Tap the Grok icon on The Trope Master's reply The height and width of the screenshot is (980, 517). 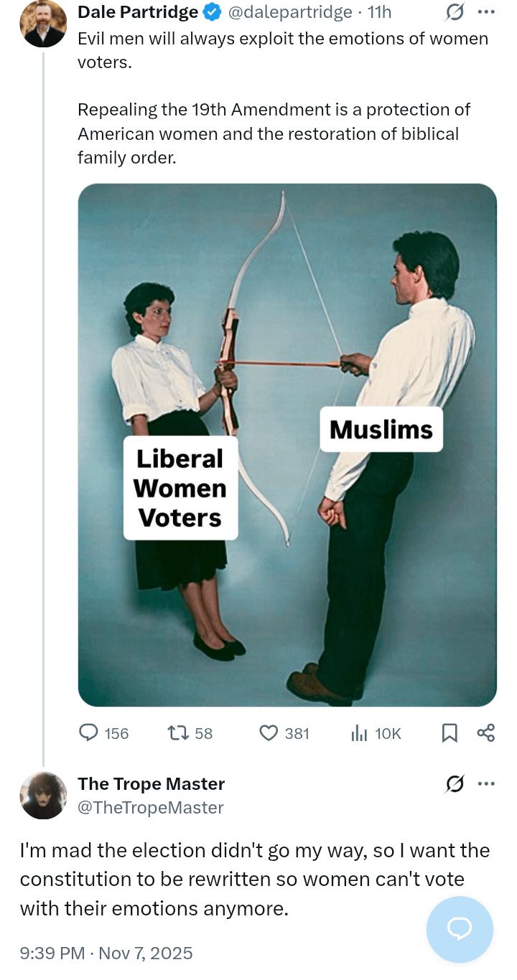(454, 785)
